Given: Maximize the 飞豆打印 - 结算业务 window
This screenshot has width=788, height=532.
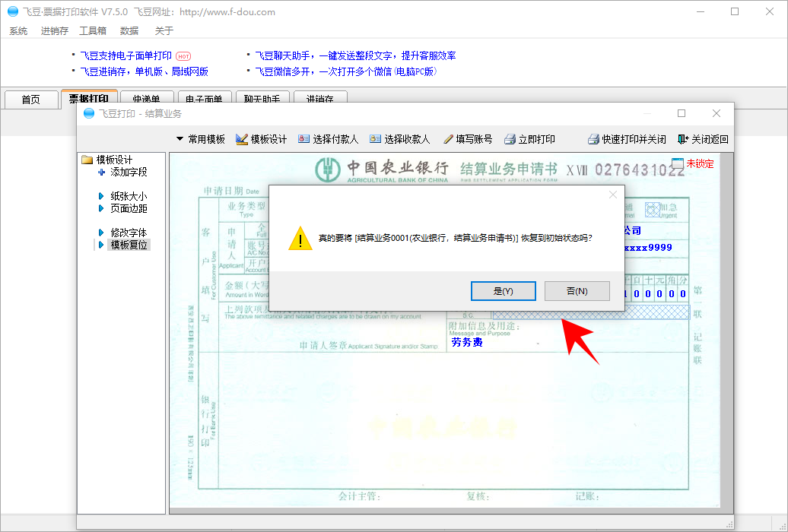Looking at the screenshot, I should (x=682, y=113).
